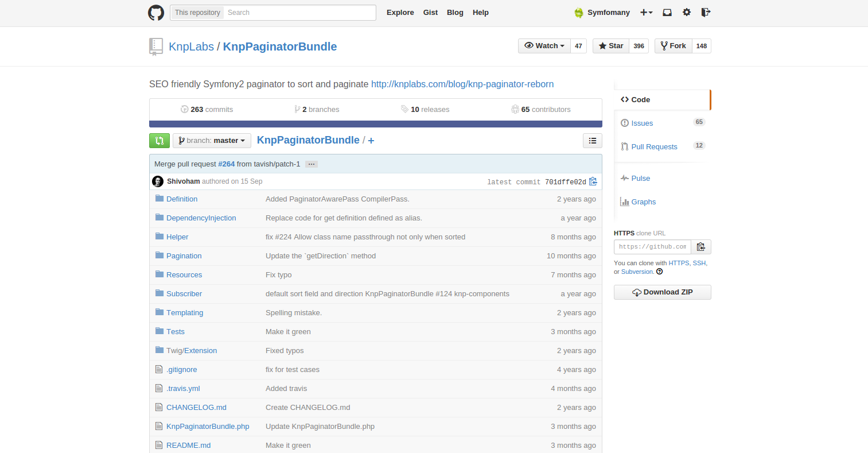This screenshot has width=868, height=453.
Task: Open KnpPaginatorBundle.php file
Action: pos(208,427)
